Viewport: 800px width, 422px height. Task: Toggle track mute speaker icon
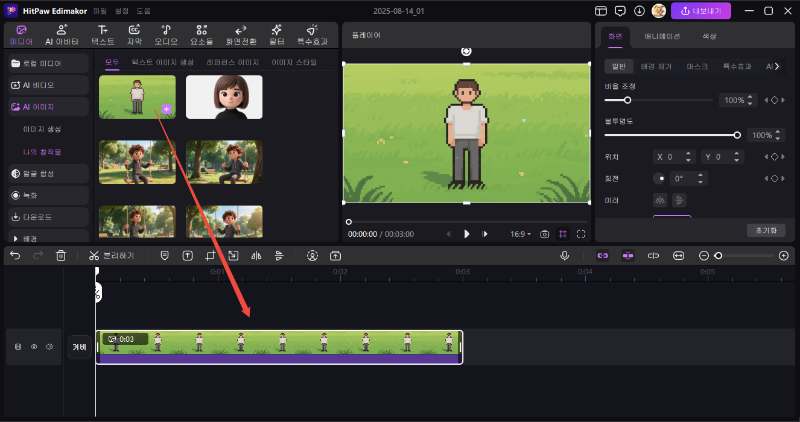coord(49,347)
